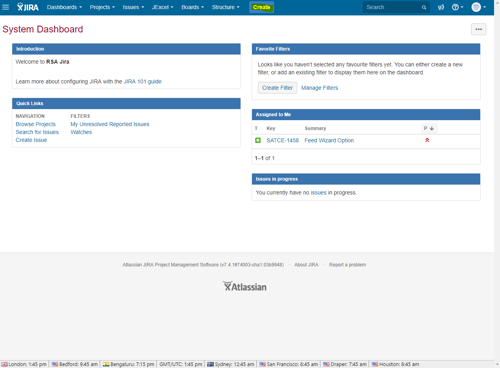Click the Atlassian footer logo

click(x=245, y=286)
